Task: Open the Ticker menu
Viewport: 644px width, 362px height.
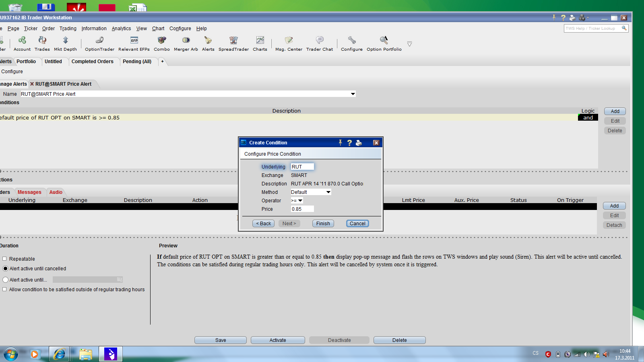Action: pyautogui.click(x=31, y=29)
